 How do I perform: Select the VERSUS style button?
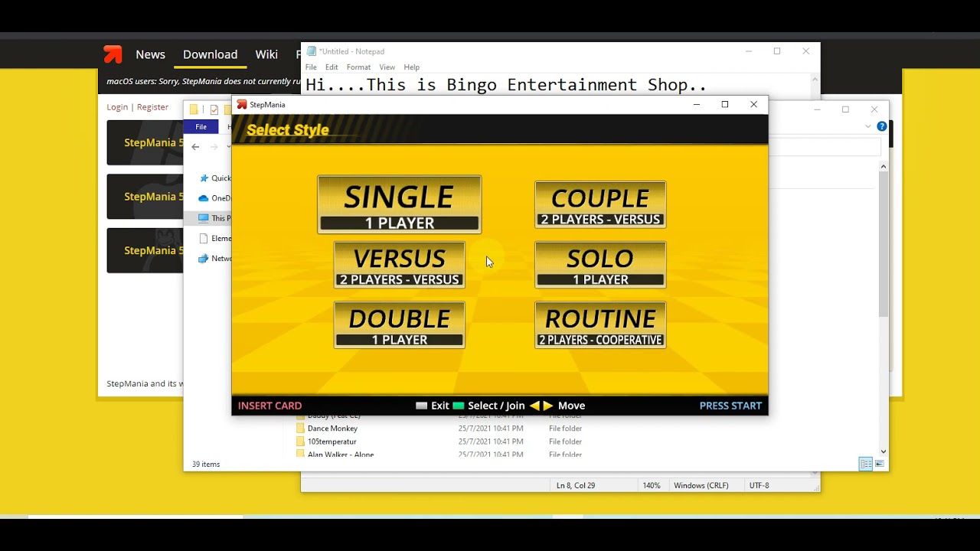[399, 265]
